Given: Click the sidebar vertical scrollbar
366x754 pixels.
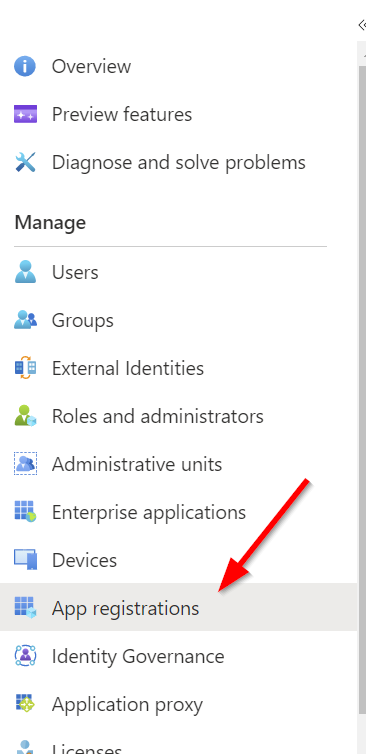Looking at the screenshot, I should coord(362,385).
